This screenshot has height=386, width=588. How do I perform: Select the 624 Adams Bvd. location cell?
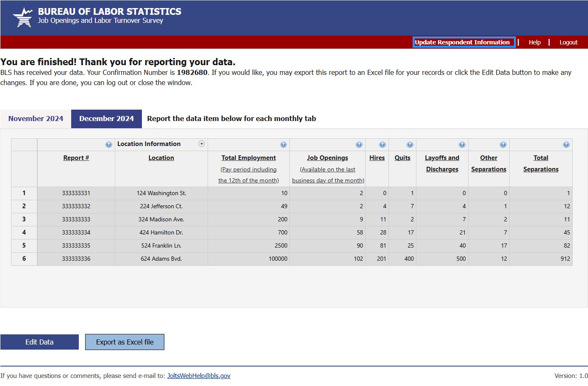161,259
